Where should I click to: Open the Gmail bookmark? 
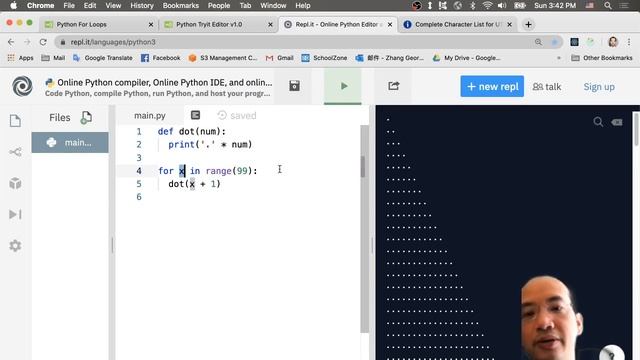(279, 58)
